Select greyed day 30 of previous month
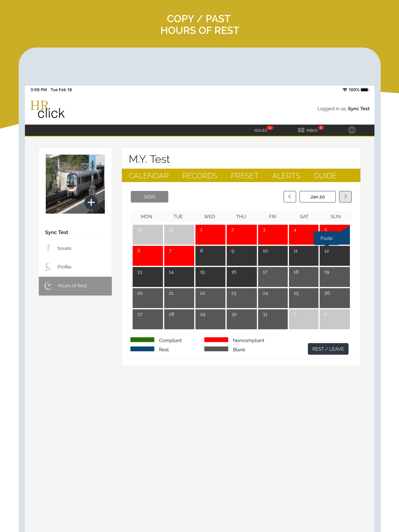 tap(148, 235)
